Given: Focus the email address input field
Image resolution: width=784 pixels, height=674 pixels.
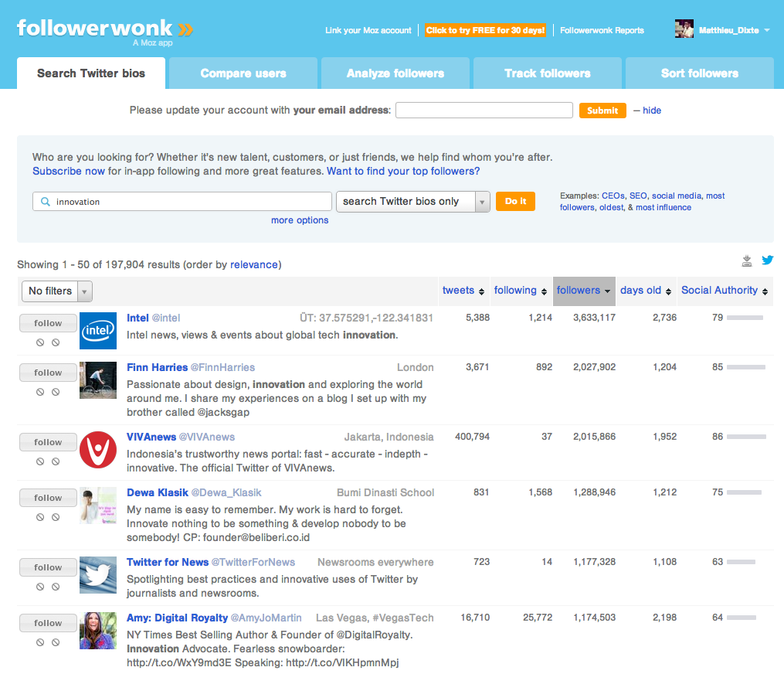Looking at the screenshot, I should (484, 110).
